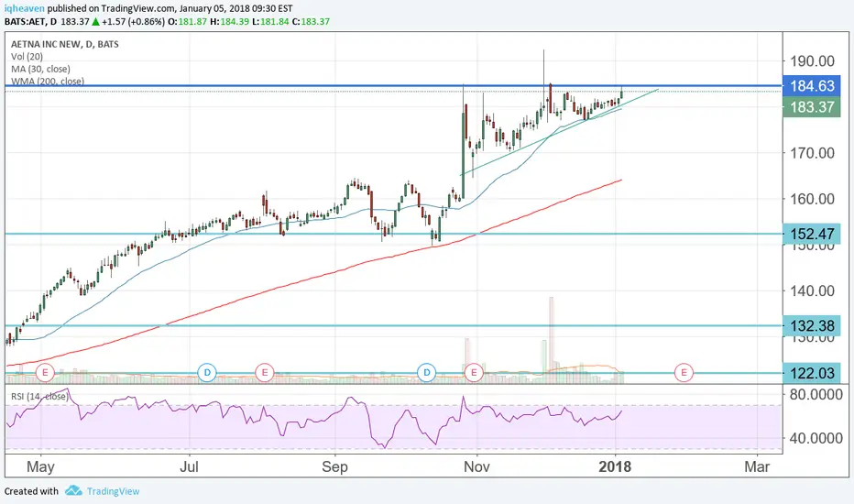Screen dimensions: 854x504
Task: Click the iqheaven author name link
Action: tap(25, 9)
